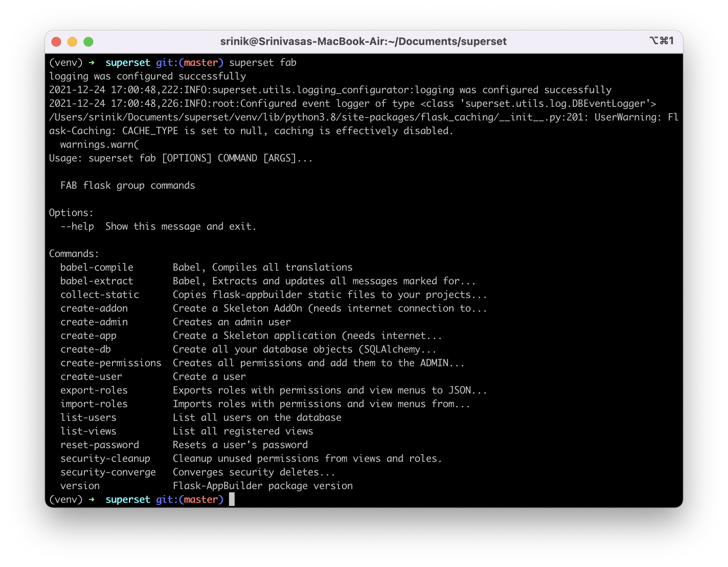Click 'Flask-AppBuilder package version' description
Viewport: 728px width, 567px height.
coord(263,486)
